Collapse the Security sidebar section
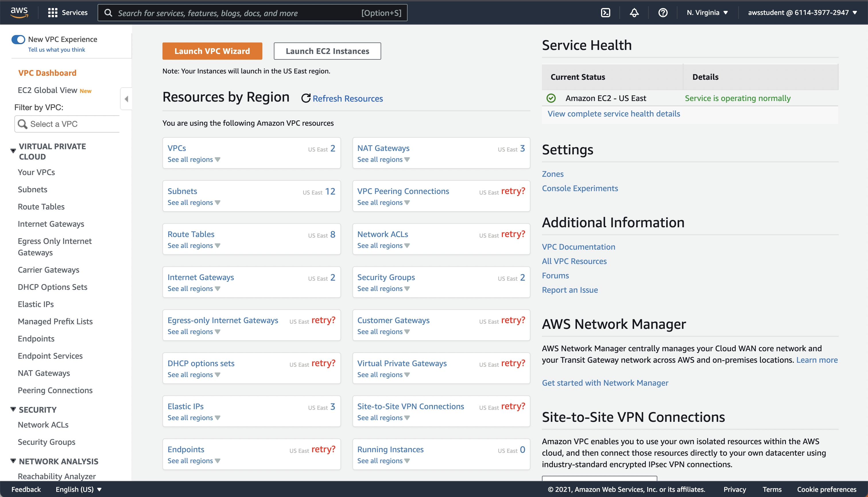The width and height of the screenshot is (868, 497). point(13,409)
